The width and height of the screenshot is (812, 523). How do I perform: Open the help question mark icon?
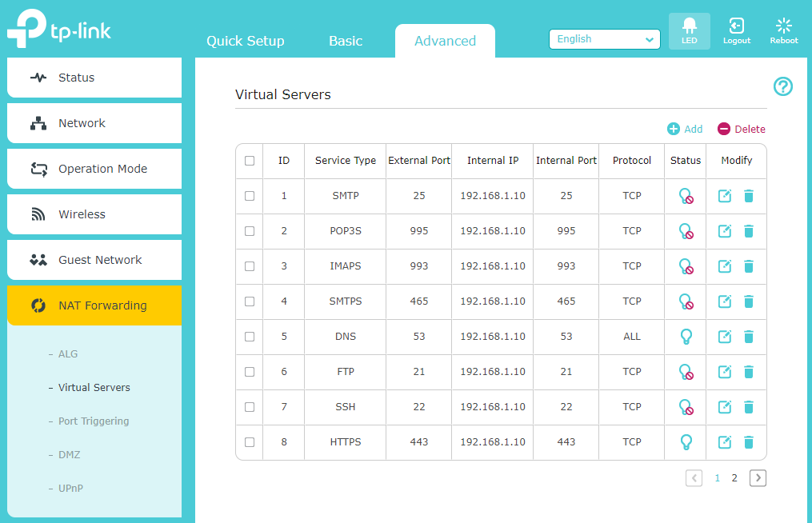point(783,86)
